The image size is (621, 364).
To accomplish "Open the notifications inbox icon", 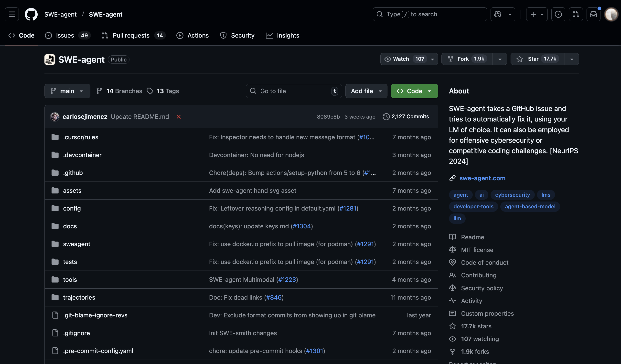I will pos(593,14).
